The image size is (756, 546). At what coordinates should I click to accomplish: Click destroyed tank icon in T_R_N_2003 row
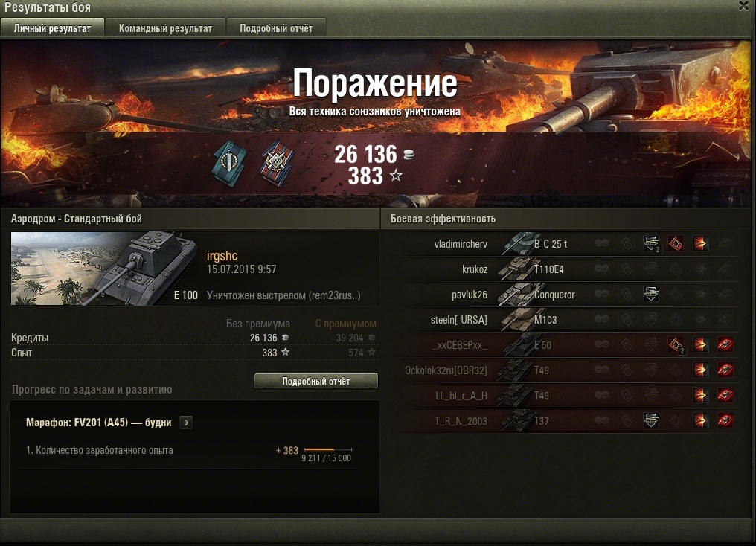click(725, 421)
